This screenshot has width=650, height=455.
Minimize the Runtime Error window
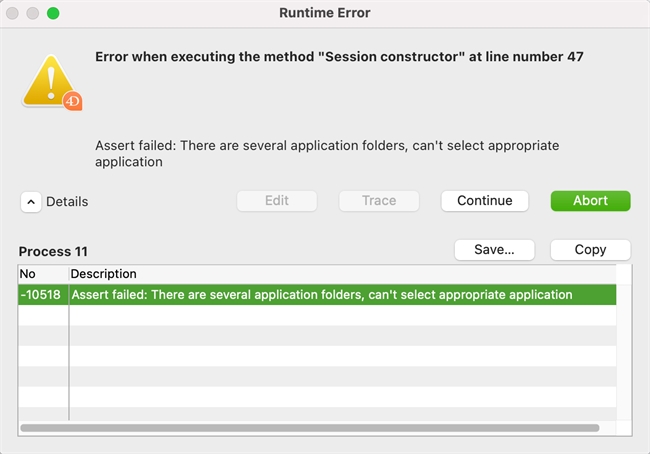[x=33, y=13]
